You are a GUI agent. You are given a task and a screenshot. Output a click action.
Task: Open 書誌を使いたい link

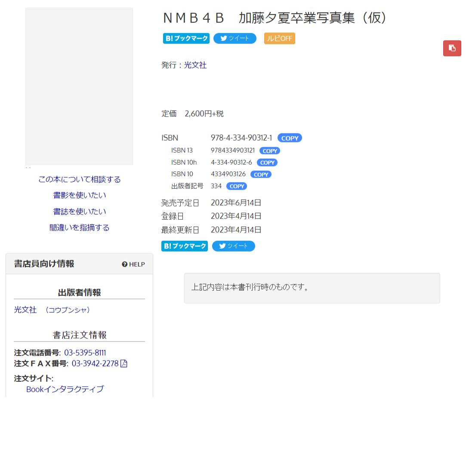click(79, 211)
